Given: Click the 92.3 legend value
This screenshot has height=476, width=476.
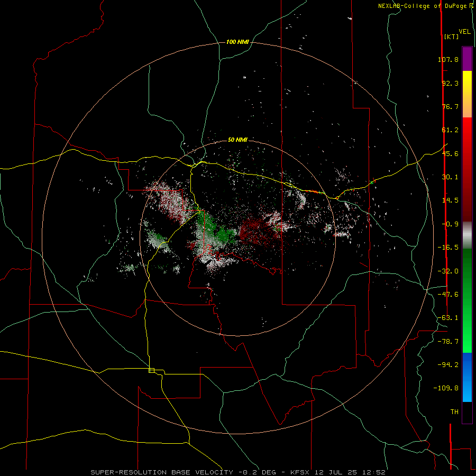Looking at the screenshot, I should point(450,83).
